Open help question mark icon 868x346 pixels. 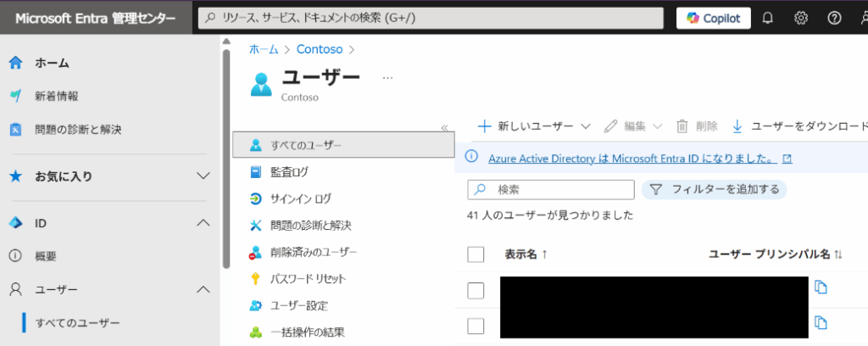tap(834, 19)
